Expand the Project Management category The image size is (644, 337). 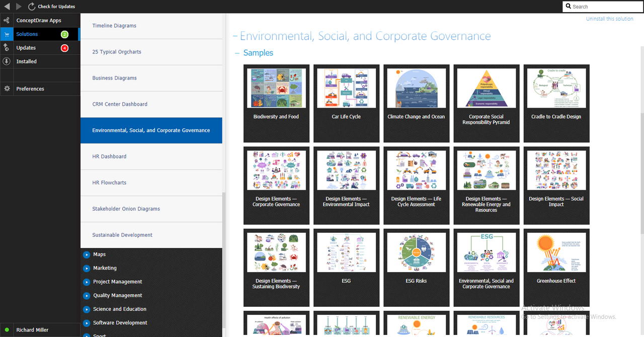[x=87, y=282]
